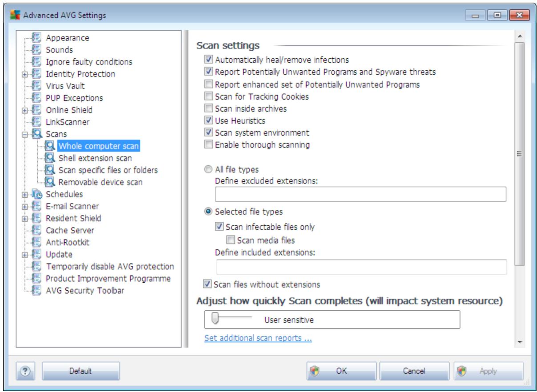This screenshot has height=392, width=537.
Task: Click the Default button
Action: (x=81, y=371)
